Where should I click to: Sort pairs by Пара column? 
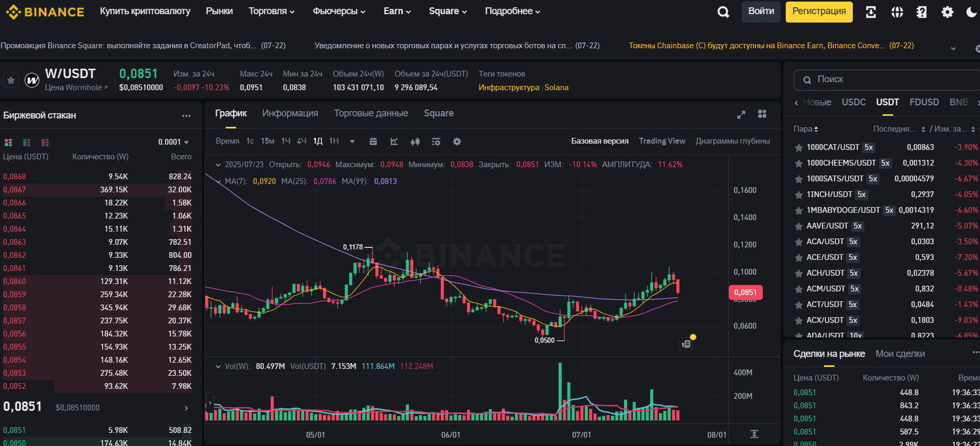806,129
